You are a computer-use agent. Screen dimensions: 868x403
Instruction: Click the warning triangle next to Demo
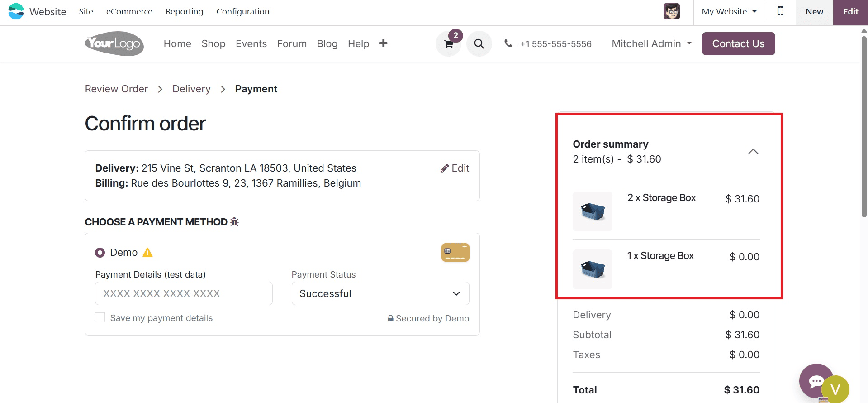[147, 252]
